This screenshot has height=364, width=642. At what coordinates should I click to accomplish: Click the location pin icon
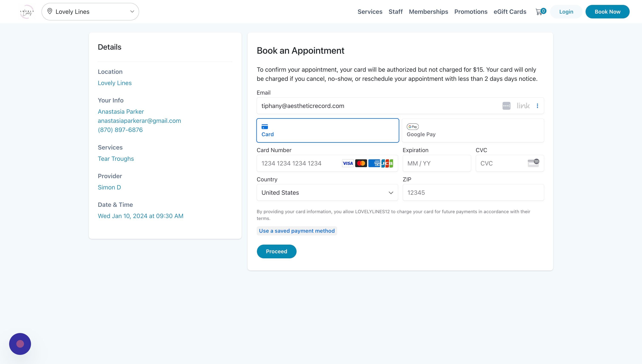(50, 11)
